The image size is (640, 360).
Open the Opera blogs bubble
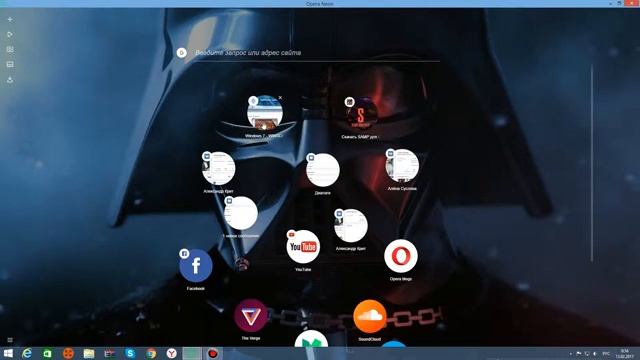click(x=401, y=256)
